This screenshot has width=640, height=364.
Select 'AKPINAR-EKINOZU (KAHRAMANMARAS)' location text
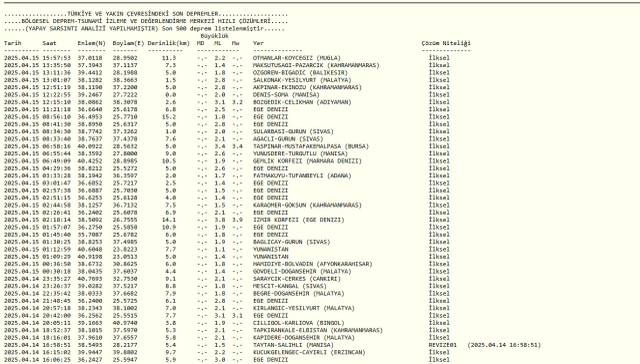point(307,87)
